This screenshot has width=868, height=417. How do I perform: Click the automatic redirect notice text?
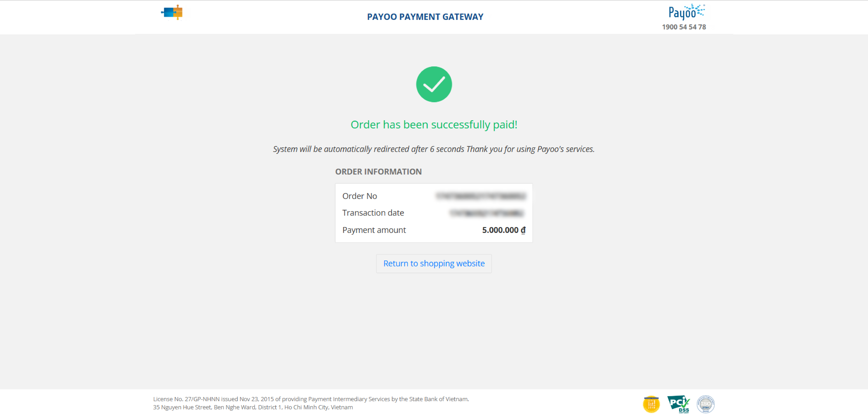pos(434,149)
